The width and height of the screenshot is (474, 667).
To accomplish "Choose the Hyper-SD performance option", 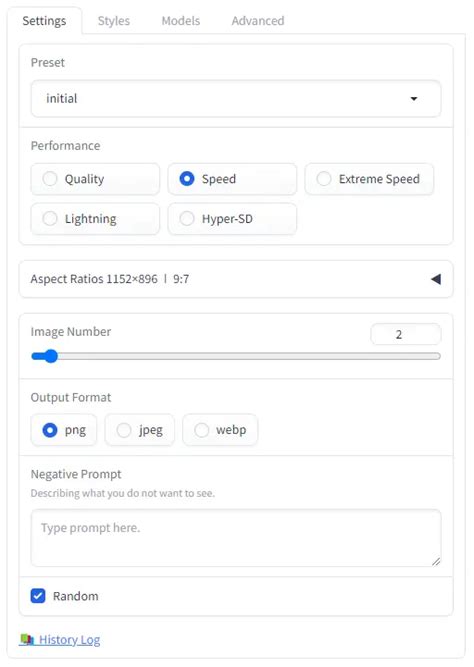I will pos(232,219).
